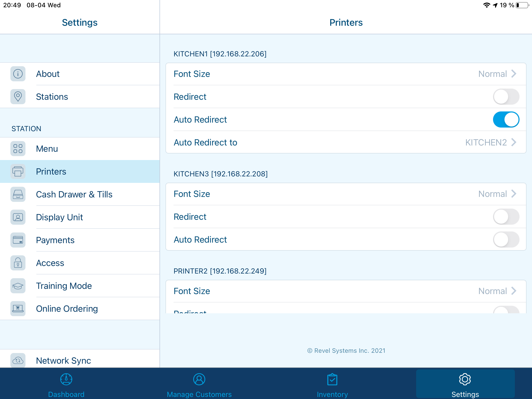Open Font Size options for PRINTER2
The image size is (532, 399).
point(345,291)
